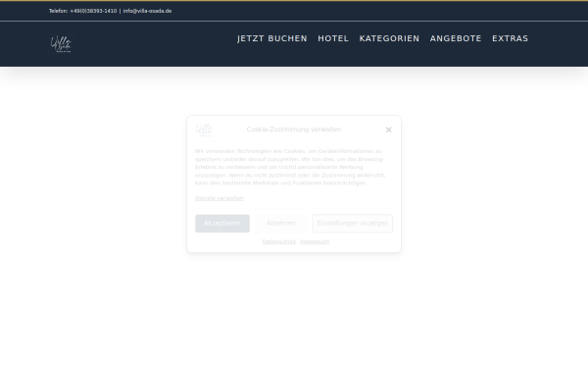Open the ANGEBOTE menu item
This screenshot has width=588, height=368.
click(x=456, y=38)
